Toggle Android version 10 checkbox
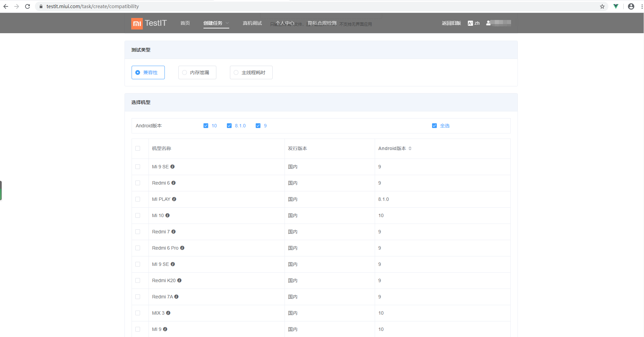The image size is (644, 337). [x=206, y=126]
